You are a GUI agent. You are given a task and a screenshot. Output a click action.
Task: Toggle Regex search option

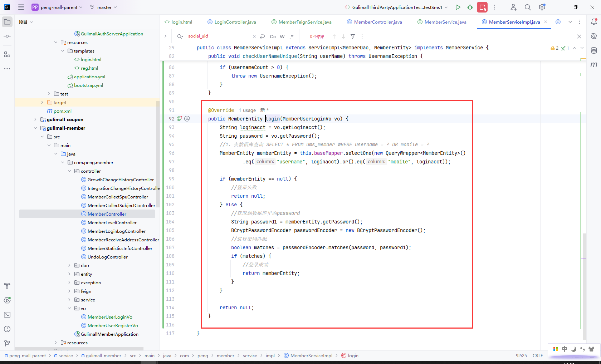click(x=292, y=36)
